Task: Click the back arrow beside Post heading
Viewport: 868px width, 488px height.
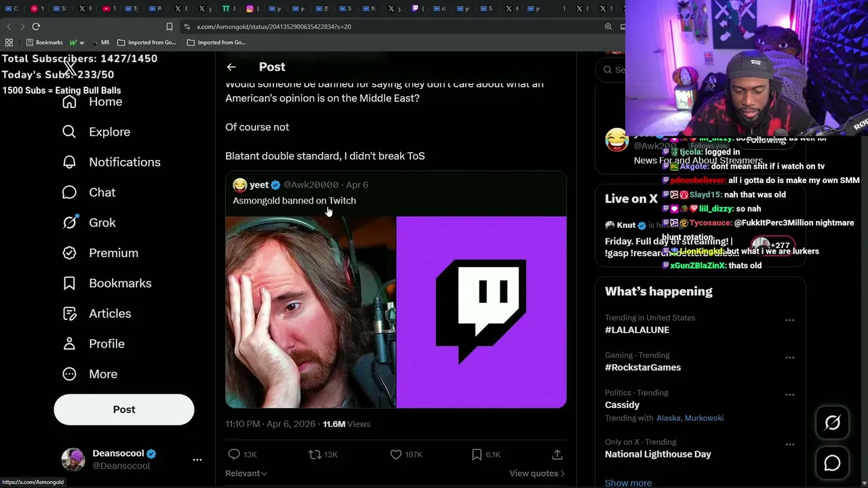Action: (231, 67)
